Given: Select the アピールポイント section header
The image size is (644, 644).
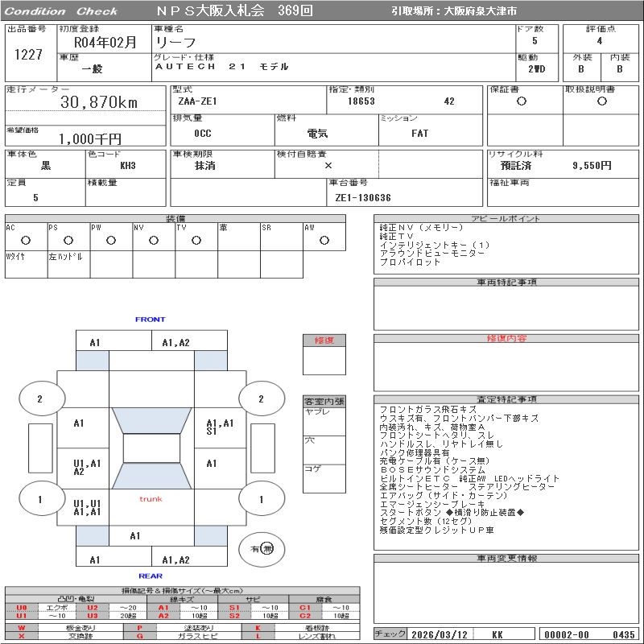Looking at the screenshot, I should (x=506, y=218).
